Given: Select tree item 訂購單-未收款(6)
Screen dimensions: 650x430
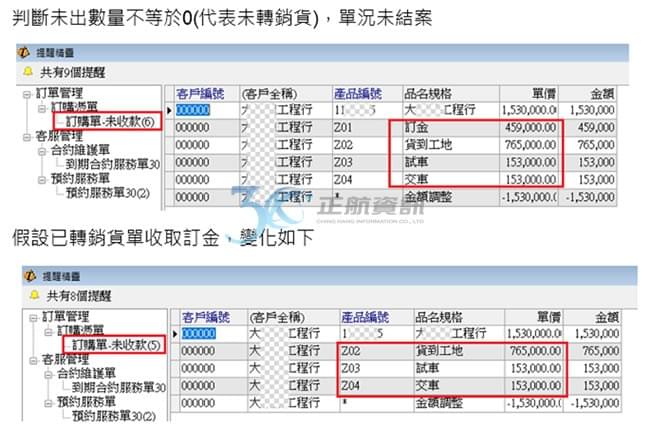Looking at the screenshot, I should coord(110,121).
